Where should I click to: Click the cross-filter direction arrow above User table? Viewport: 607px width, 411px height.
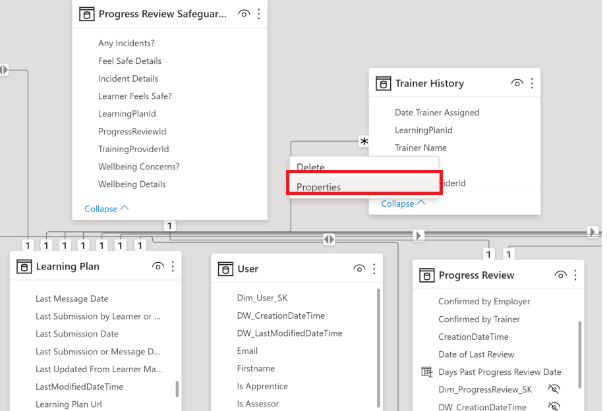[x=329, y=239]
